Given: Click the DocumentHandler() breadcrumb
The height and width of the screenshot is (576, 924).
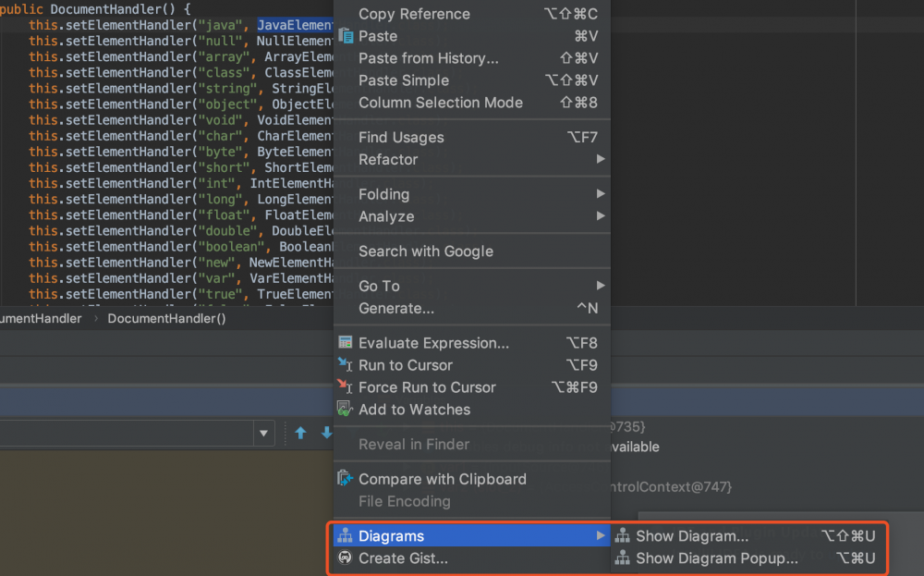Looking at the screenshot, I should point(166,319).
